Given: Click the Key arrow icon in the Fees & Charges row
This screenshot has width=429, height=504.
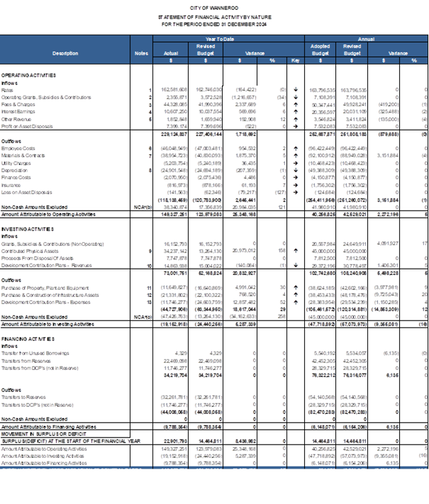Looking at the screenshot, I should pyautogui.click(x=296, y=103).
